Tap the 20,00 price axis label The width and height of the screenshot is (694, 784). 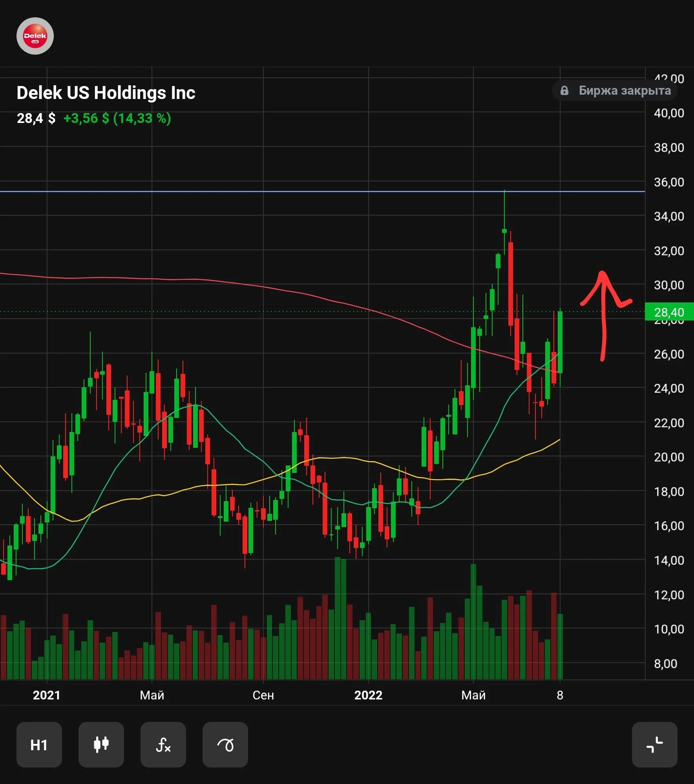pyautogui.click(x=669, y=457)
